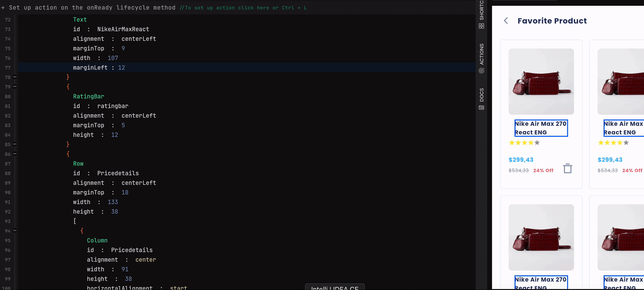This screenshot has height=290, width=644.
Task: Click IntelliJ IDEA CE button at bottom
Action: pyautogui.click(x=335, y=288)
